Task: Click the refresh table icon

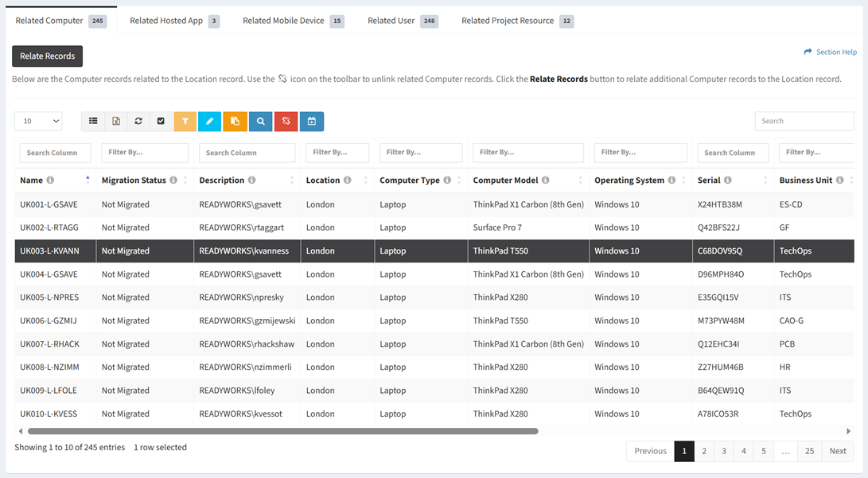Action: pos(138,121)
